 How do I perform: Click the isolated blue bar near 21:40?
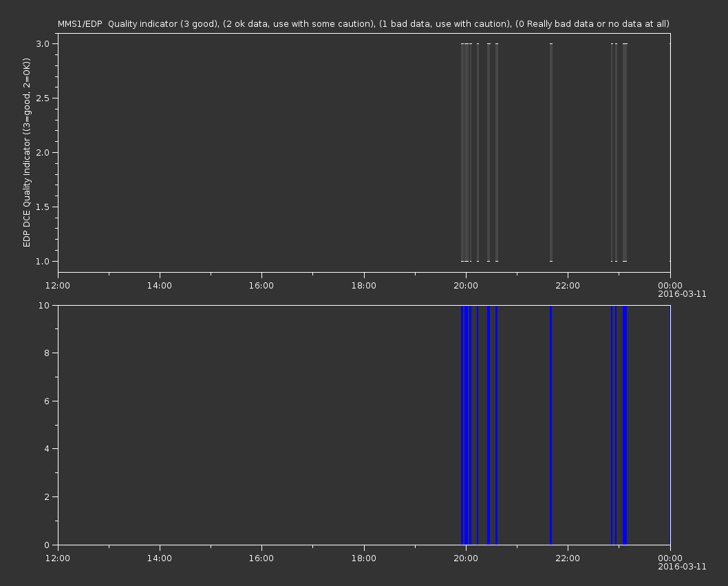[x=551, y=425]
